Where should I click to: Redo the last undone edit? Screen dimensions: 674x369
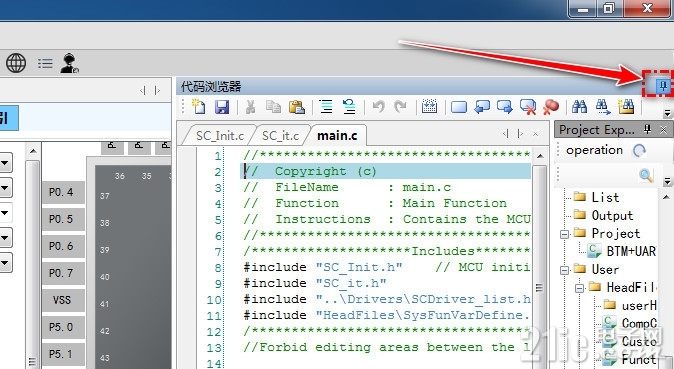[401, 107]
